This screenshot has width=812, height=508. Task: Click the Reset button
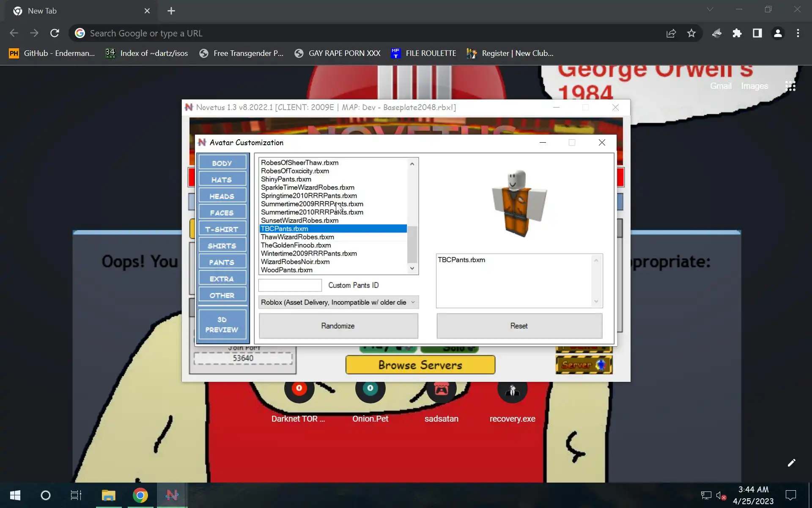tap(519, 326)
